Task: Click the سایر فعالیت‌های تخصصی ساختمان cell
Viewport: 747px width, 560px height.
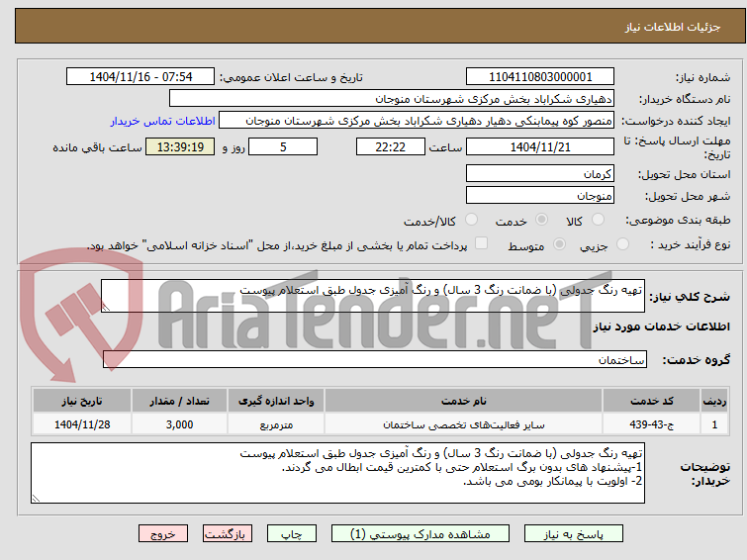Action: pyautogui.click(x=464, y=424)
